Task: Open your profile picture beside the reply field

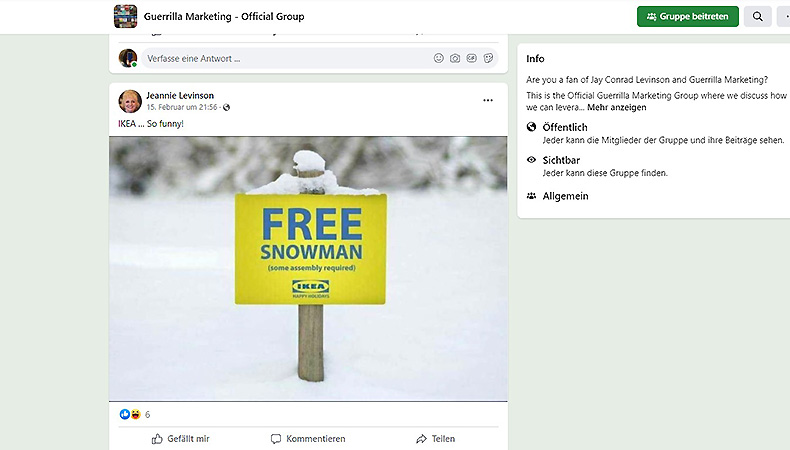Action: point(128,58)
